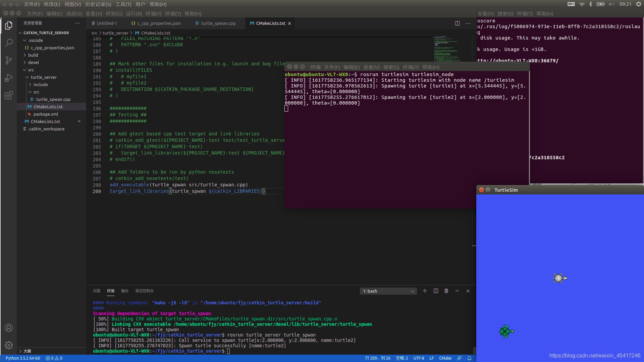Open 搜索(S) menu in turtlesim terminal window
The width and height of the screenshot is (644, 362).
391,67
